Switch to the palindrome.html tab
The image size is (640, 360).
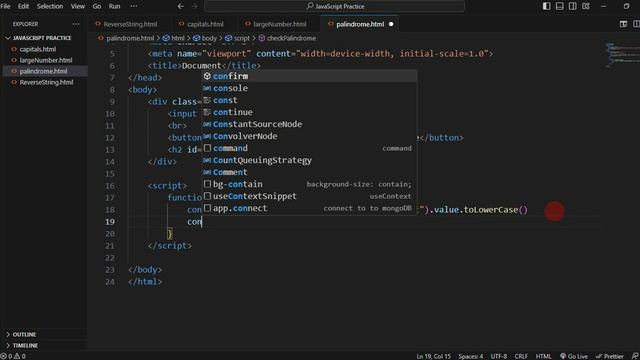click(360, 24)
